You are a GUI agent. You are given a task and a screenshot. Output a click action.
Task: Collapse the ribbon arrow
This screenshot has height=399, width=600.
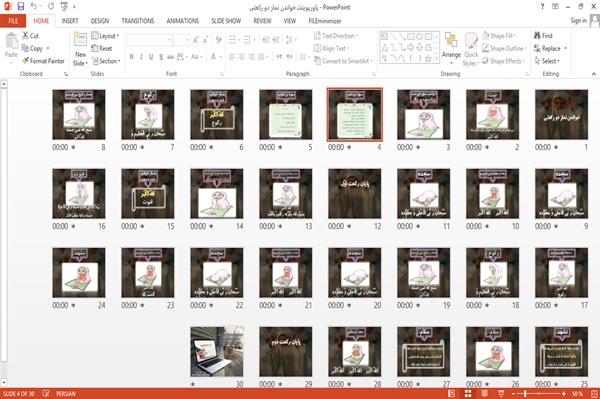(593, 74)
